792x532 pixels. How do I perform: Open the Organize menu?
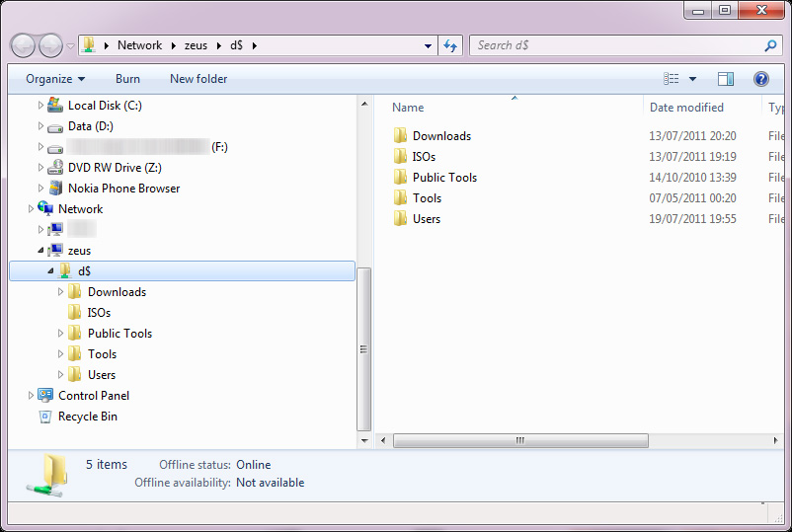pos(55,79)
